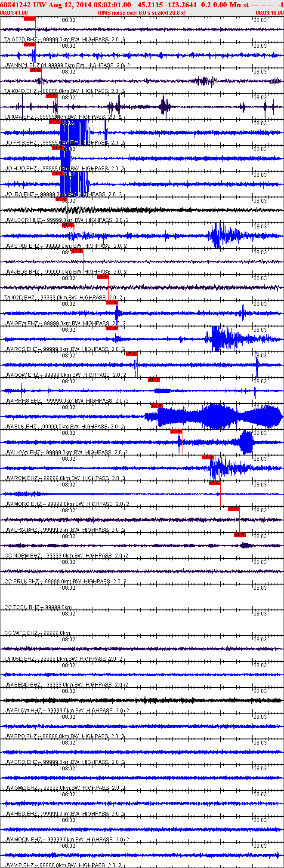
Task: Click the red pick flag on UW.LRIV trace
Action: click(233, 509)
